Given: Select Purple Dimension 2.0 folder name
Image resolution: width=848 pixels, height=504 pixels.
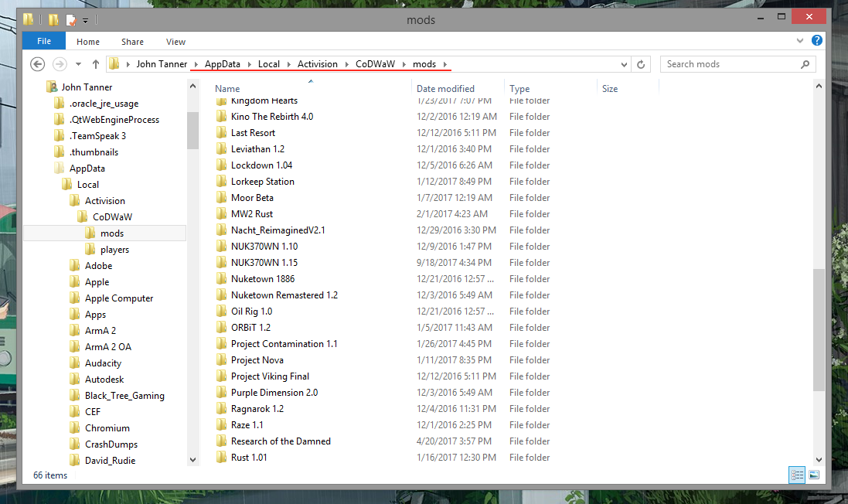Looking at the screenshot, I should click(x=274, y=393).
